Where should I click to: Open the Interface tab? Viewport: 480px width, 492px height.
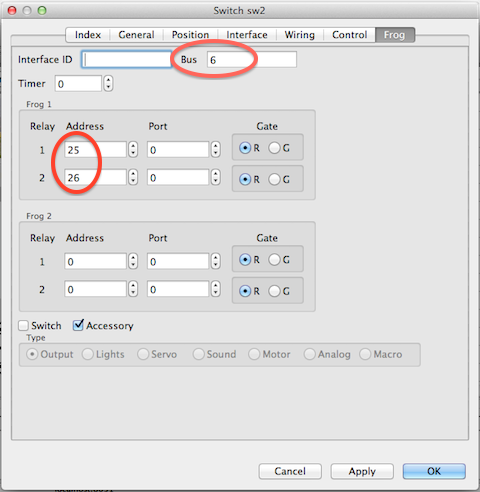247,35
